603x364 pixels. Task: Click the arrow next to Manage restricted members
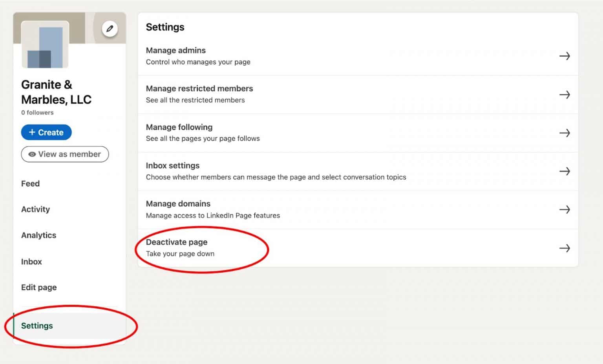[x=565, y=95]
